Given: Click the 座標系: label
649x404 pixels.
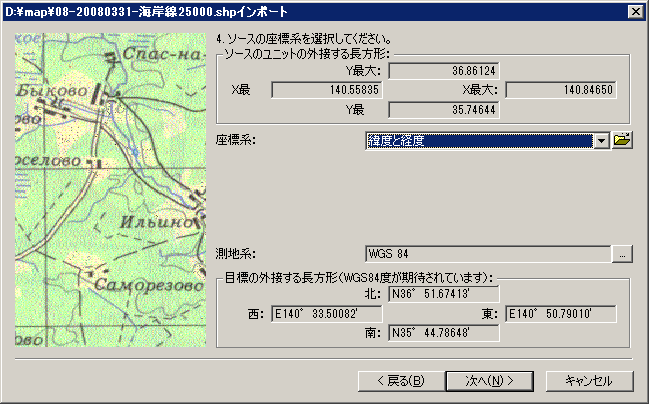Looking at the screenshot, I should pyautogui.click(x=236, y=140).
